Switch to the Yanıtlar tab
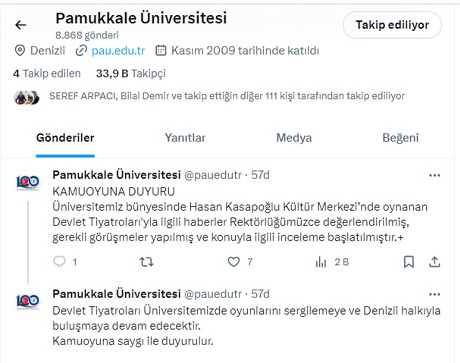 pos(185,138)
